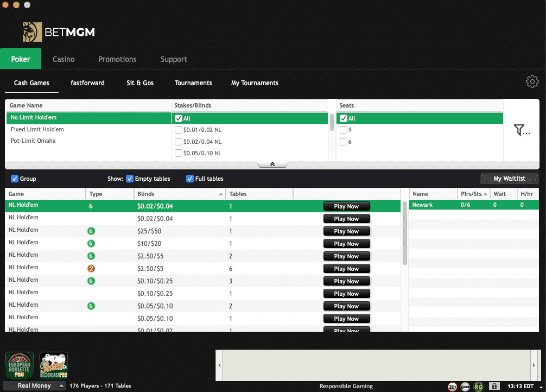Click Play Now for $25/$50 game

pos(346,231)
